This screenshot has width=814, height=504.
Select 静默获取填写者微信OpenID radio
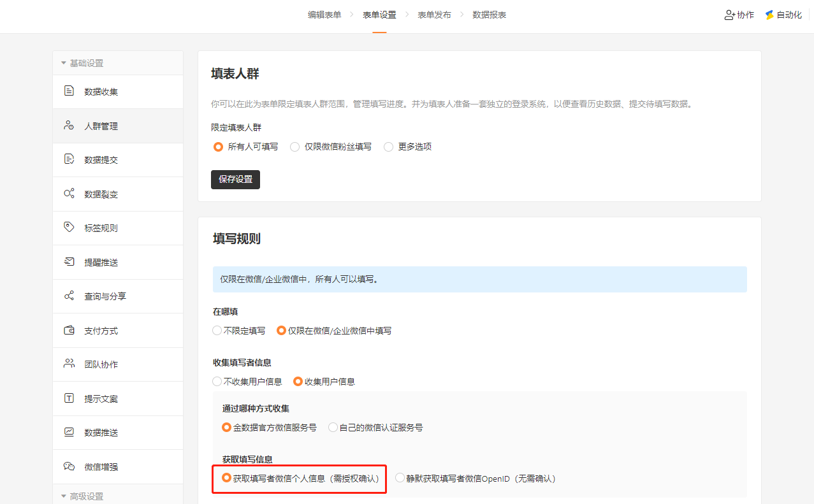coord(400,478)
